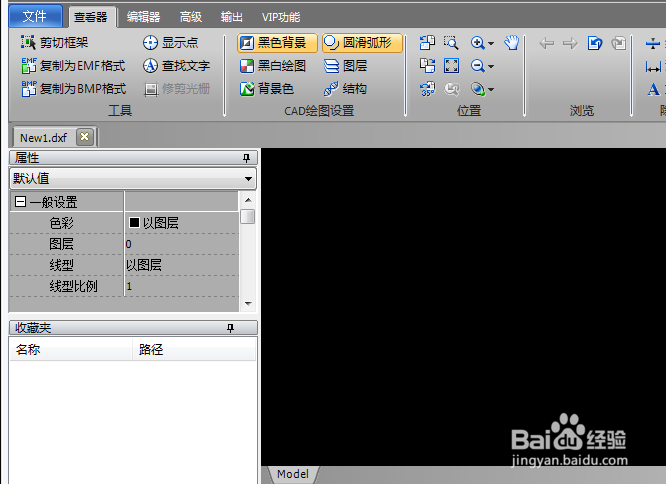Click the 名称 column header
666x484 pixels.
[71, 349]
